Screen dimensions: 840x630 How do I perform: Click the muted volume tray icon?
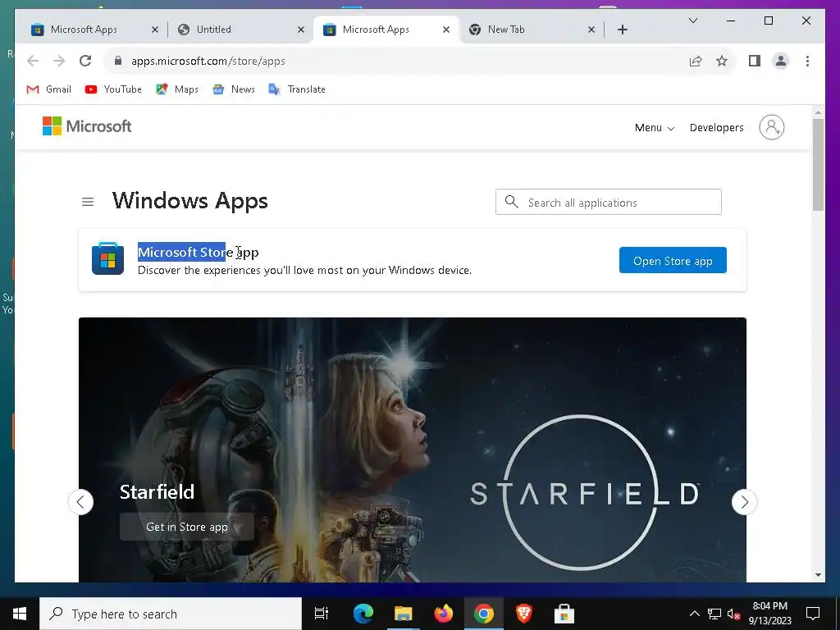tap(733, 614)
